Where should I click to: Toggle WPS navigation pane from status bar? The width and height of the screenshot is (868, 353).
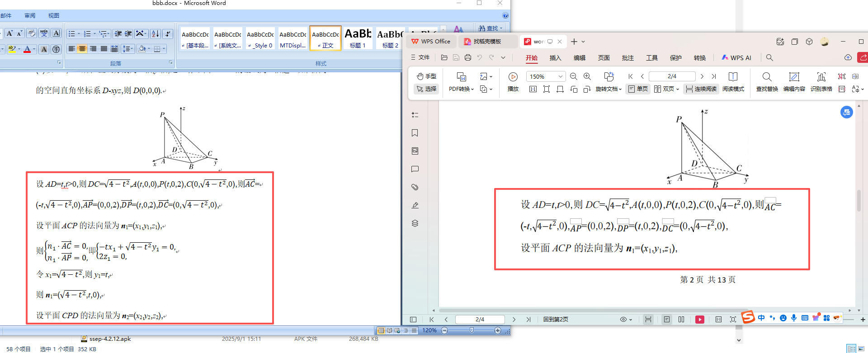[x=413, y=319]
